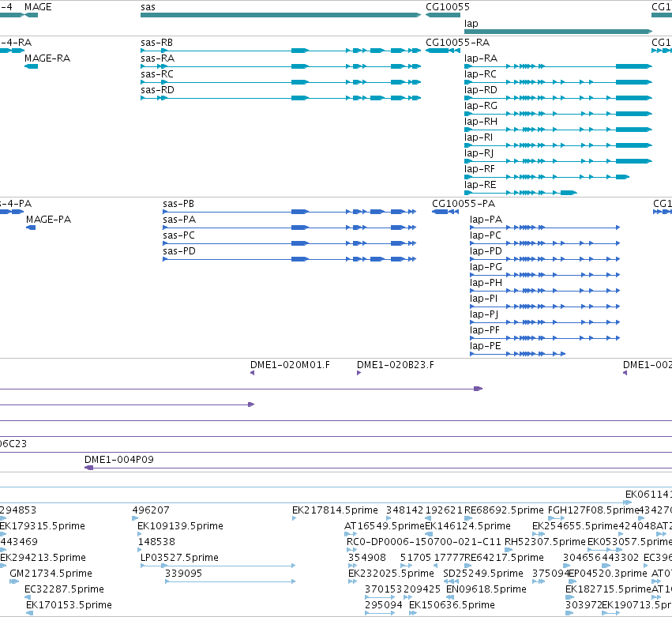Open the sas-RA transcript label
This screenshot has width=672, height=617.
pos(157,58)
